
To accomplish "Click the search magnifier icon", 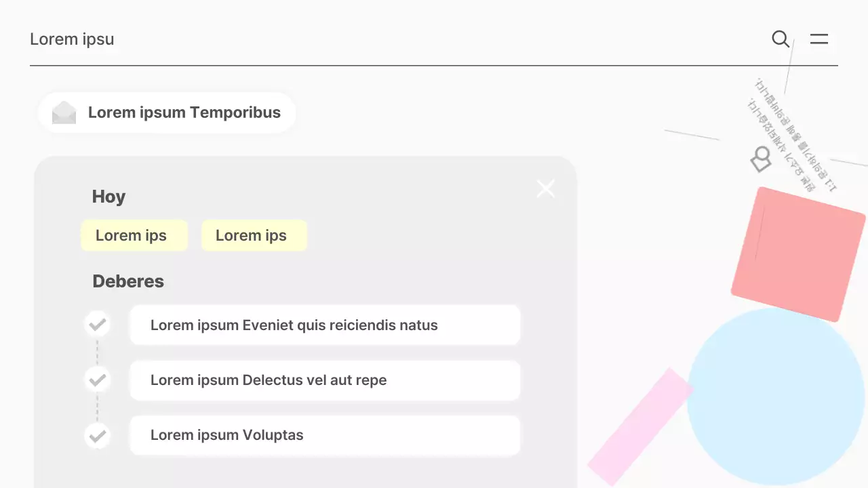I will tap(781, 39).
